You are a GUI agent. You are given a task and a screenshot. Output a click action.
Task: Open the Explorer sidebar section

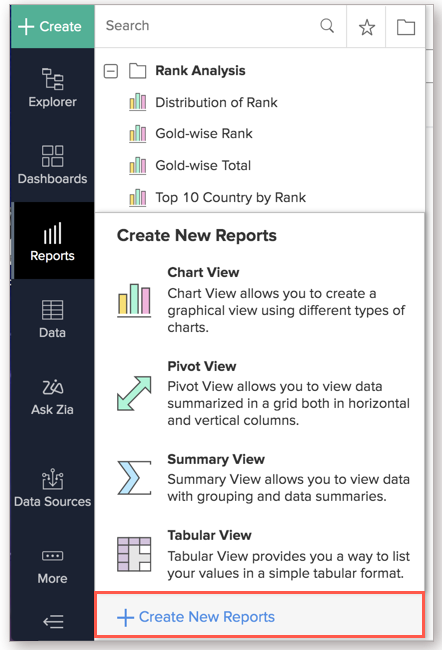[x=52, y=87]
